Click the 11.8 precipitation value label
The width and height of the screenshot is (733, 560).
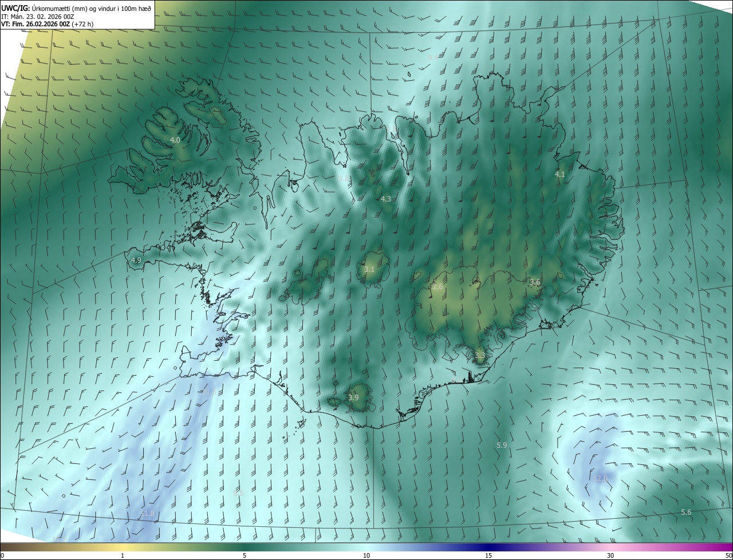(147, 514)
